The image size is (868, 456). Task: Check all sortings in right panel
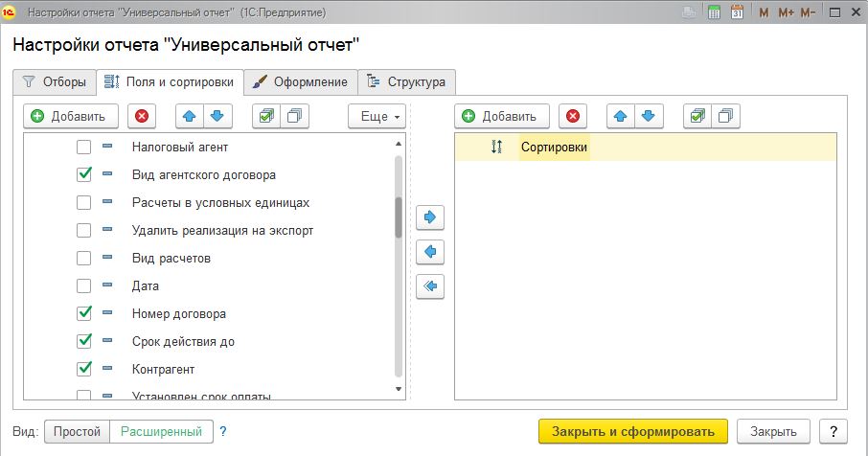pyautogui.click(x=697, y=116)
